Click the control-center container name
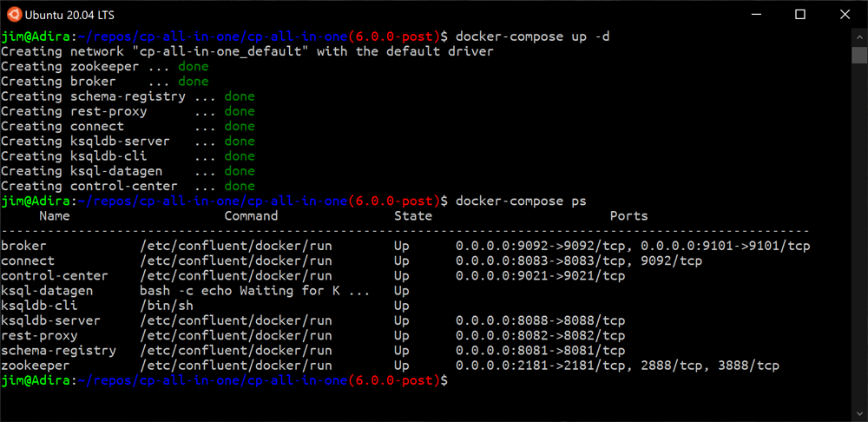Image resolution: width=868 pixels, height=422 pixels. coord(55,275)
